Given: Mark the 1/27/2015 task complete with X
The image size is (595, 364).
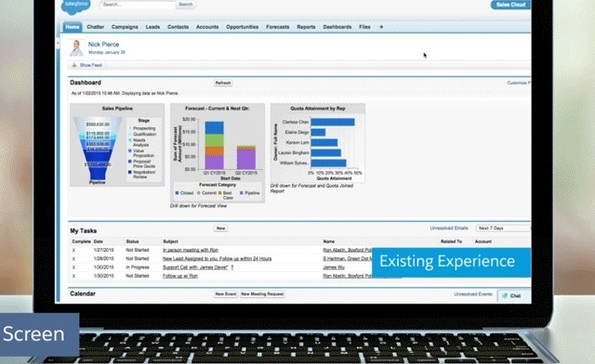Looking at the screenshot, I should point(73,251).
